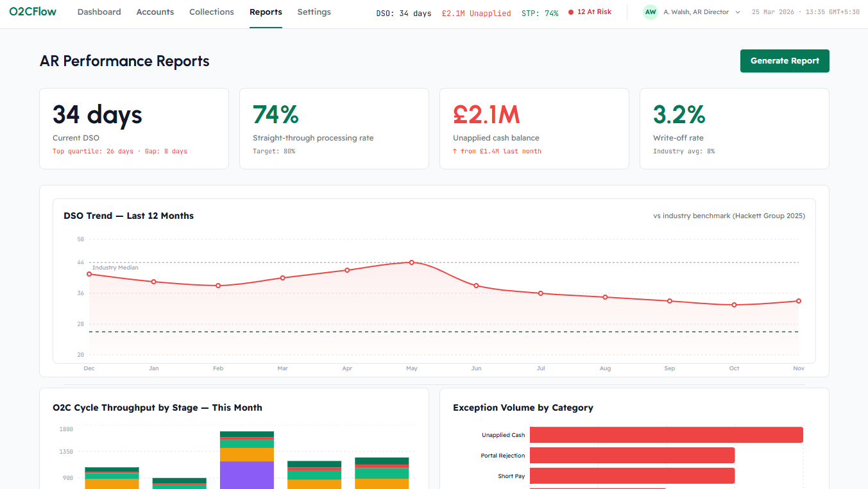Click the Dec data point on DSO trend
This screenshot has height=489, width=868.
(x=89, y=274)
